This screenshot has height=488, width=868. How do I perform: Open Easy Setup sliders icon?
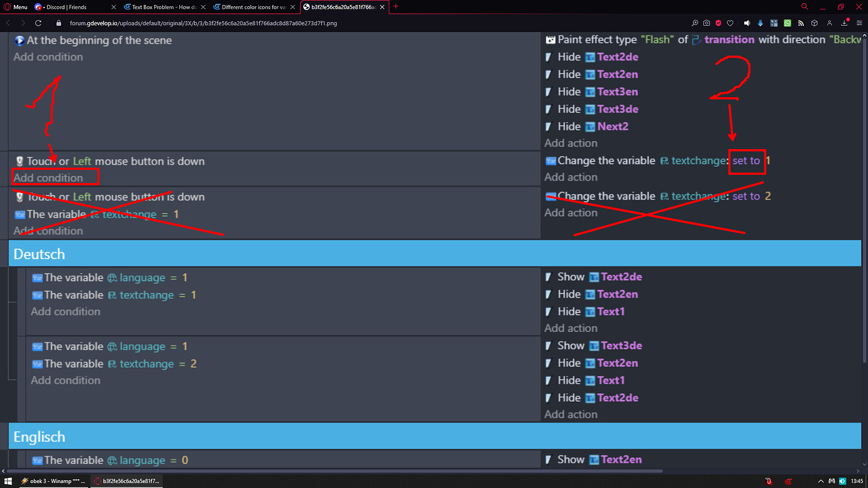coord(860,23)
